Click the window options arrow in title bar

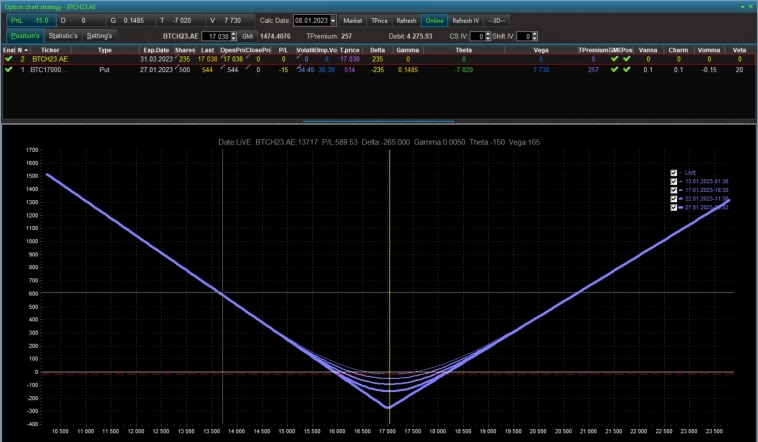pyautogui.click(x=742, y=7)
